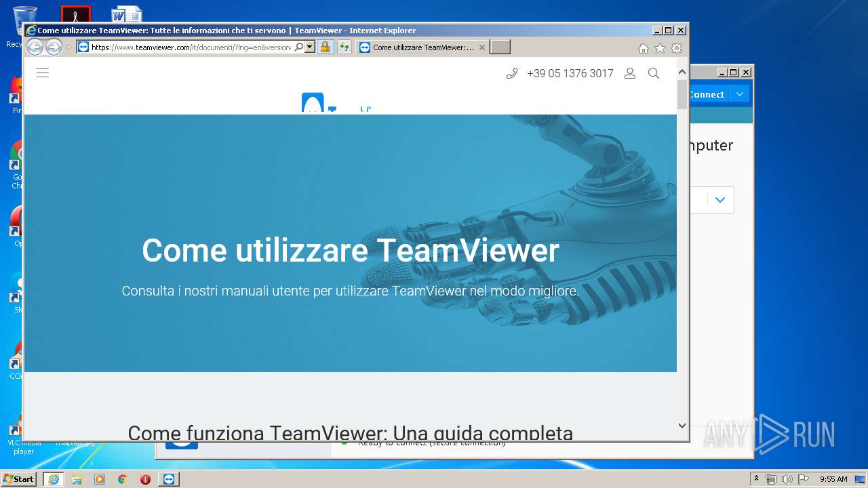Viewport: 868px width, 488px height.
Task: Open a new tab
Action: (500, 47)
